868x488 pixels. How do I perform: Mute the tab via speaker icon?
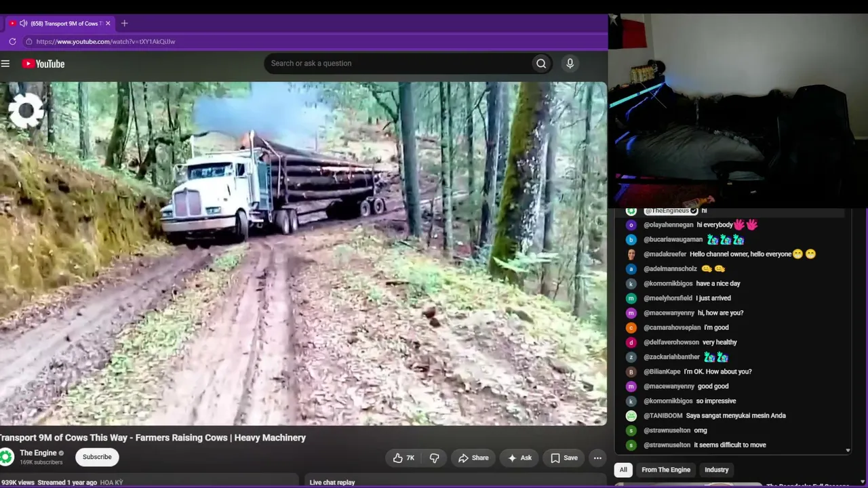pyautogui.click(x=23, y=23)
